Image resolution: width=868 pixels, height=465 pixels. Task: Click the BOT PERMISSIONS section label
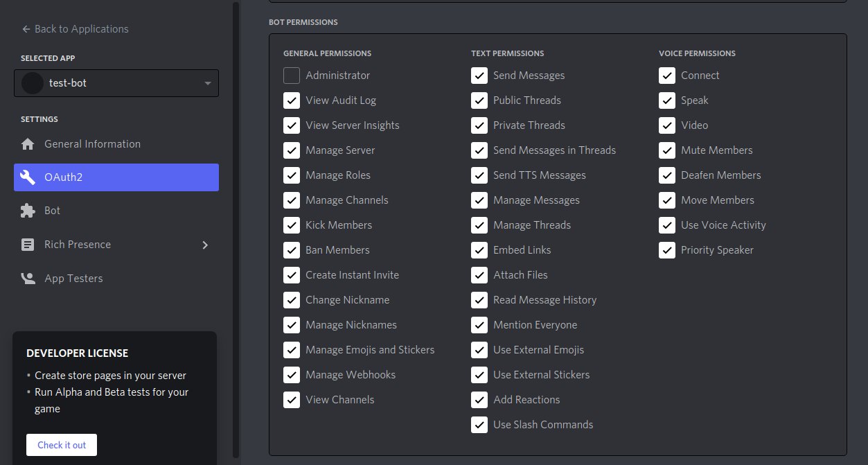click(x=303, y=22)
